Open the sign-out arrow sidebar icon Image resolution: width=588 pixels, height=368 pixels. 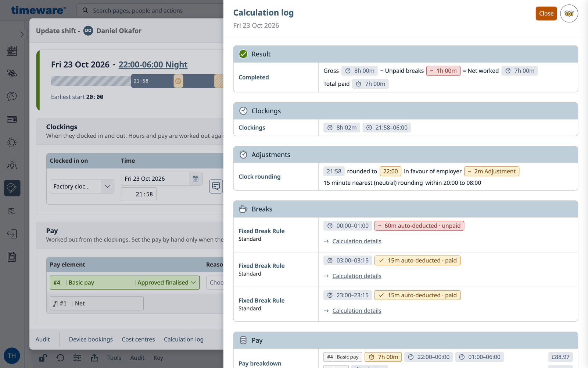[12, 234]
